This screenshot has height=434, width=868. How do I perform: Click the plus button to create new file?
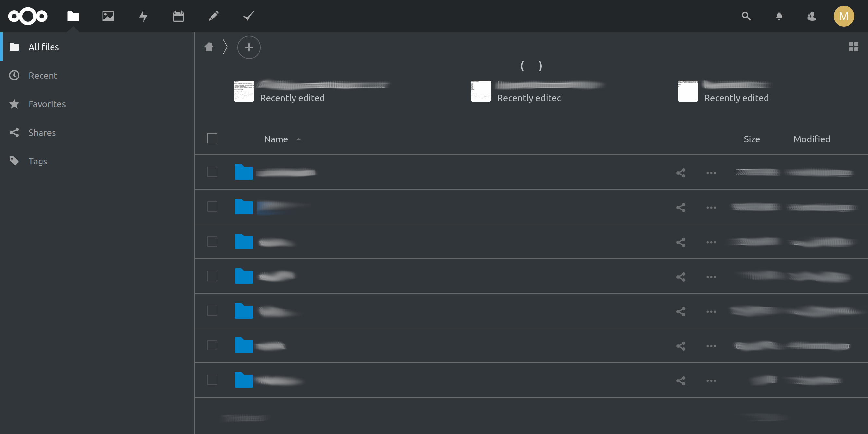point(249,47)
